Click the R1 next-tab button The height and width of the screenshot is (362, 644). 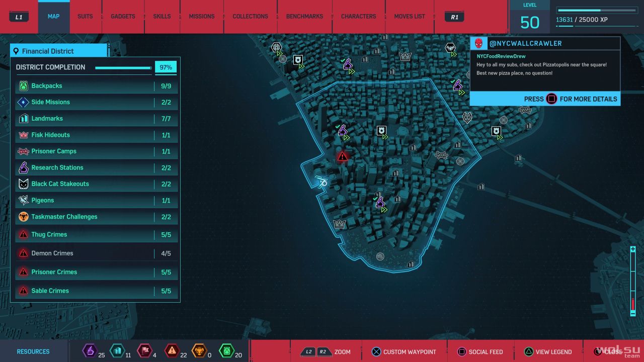click(454, 17)
